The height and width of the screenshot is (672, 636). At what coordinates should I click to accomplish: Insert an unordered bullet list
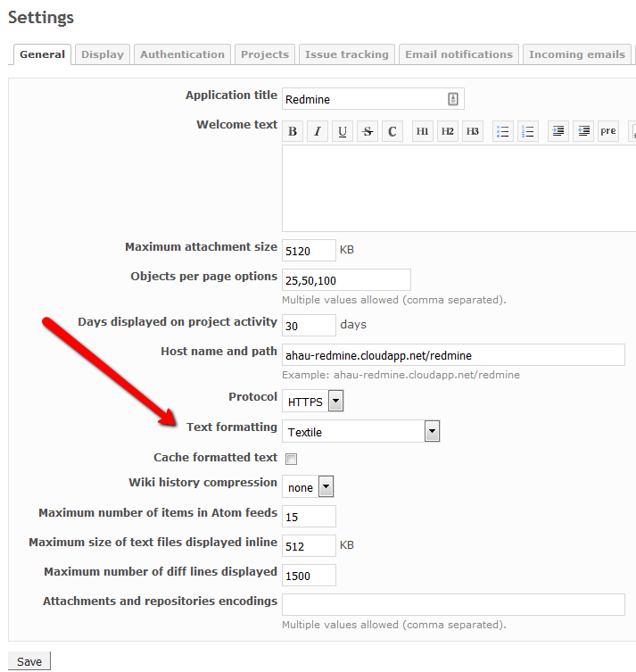point(503,131)
